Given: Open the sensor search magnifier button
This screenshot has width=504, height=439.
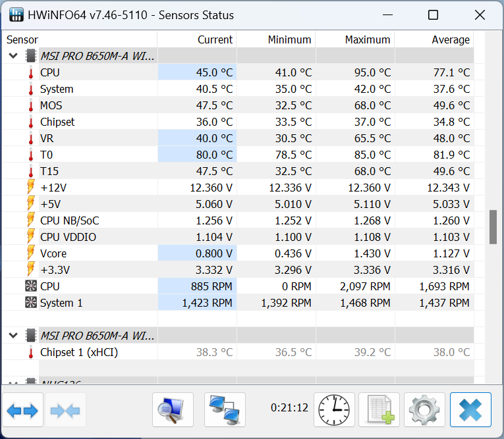Looking at the screenshot, I should pos(173,410).
